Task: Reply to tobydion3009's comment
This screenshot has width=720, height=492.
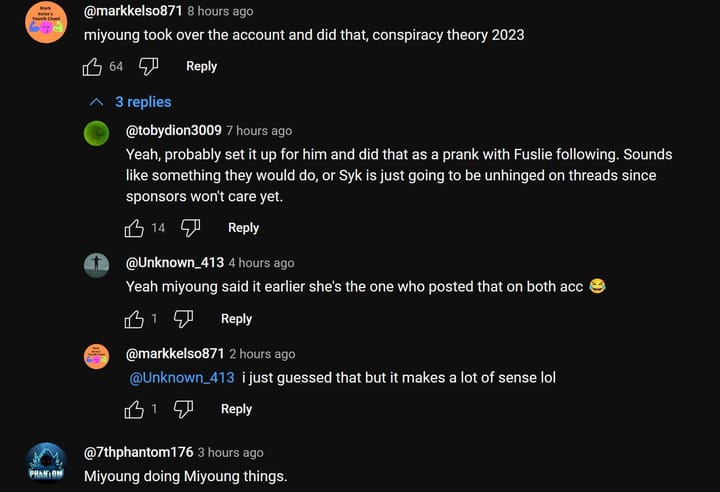Action: tap(243, 228)
